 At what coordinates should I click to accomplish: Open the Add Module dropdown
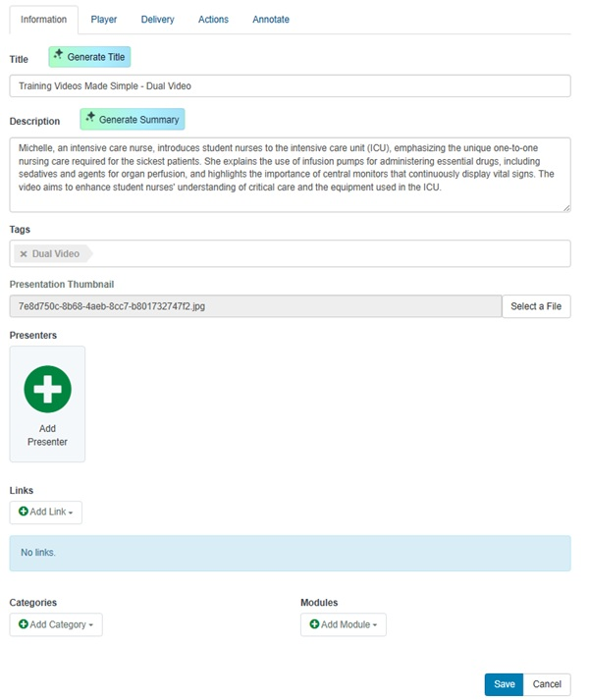[x=343, y=624]
